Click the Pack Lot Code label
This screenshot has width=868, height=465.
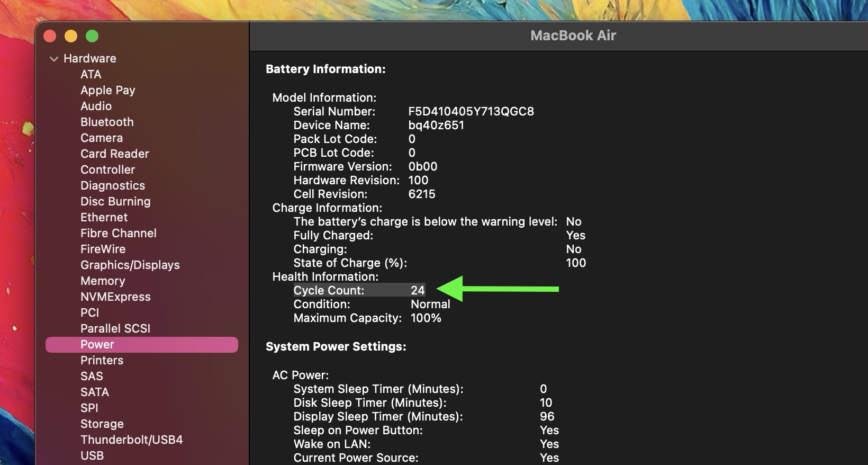pos(335,139)
